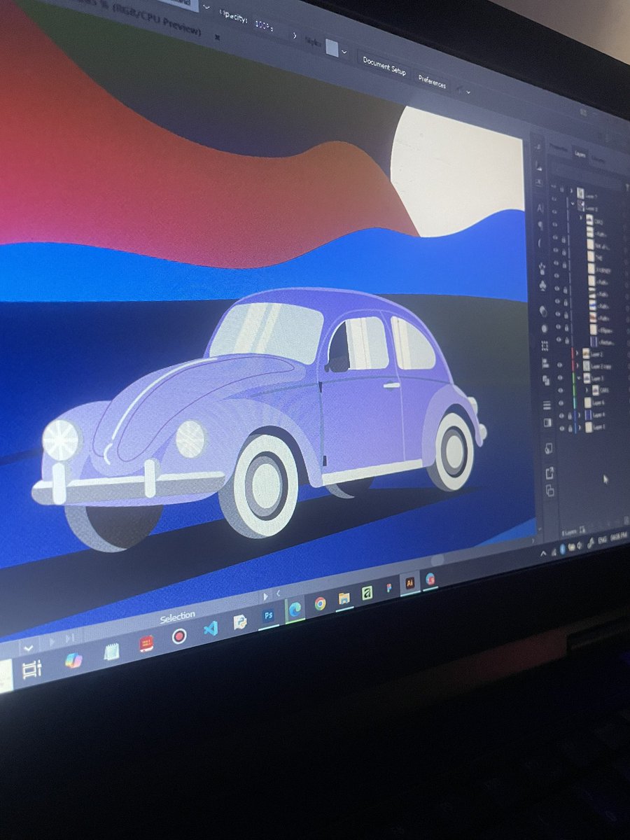The width and height of the screenshot is (630, 840).
Task: Click the Opacity 100% value field
Action: point(264,25)
